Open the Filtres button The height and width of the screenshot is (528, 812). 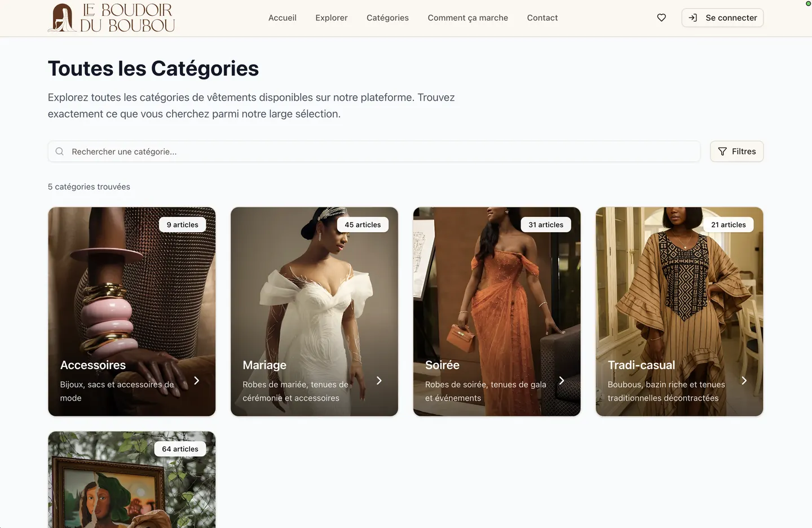(x=736, y=152)
